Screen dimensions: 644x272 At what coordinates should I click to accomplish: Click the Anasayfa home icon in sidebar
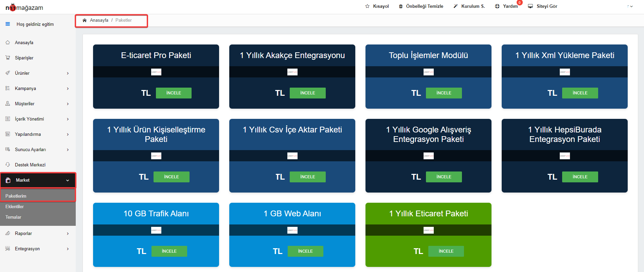(8, 42)
